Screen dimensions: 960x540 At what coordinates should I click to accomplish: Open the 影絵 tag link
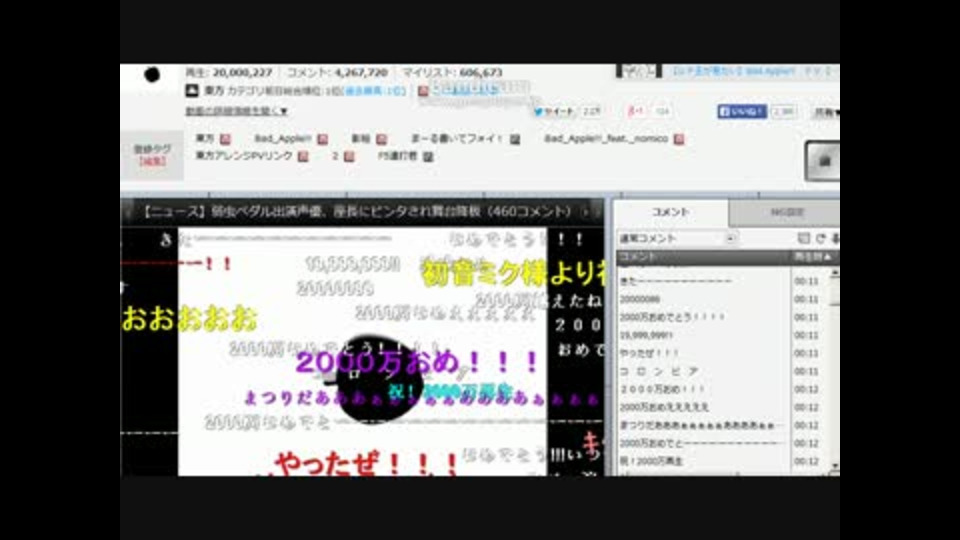coord(361,139)
